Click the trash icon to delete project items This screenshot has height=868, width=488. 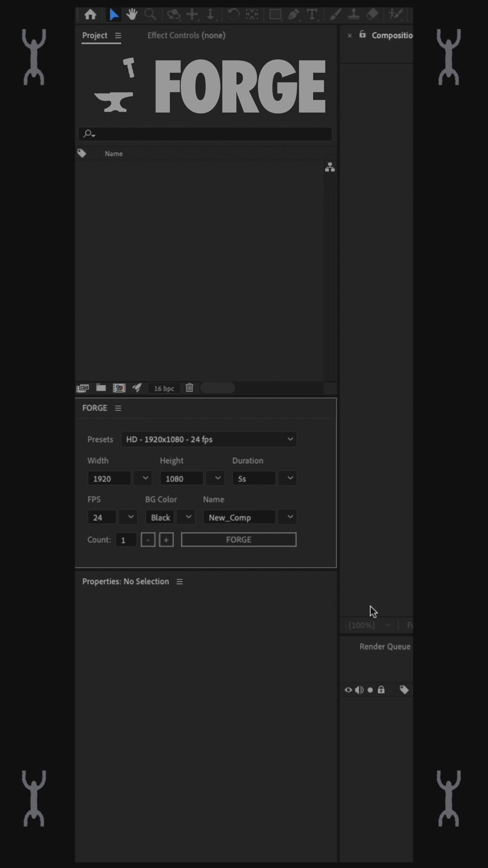(189, 388)
